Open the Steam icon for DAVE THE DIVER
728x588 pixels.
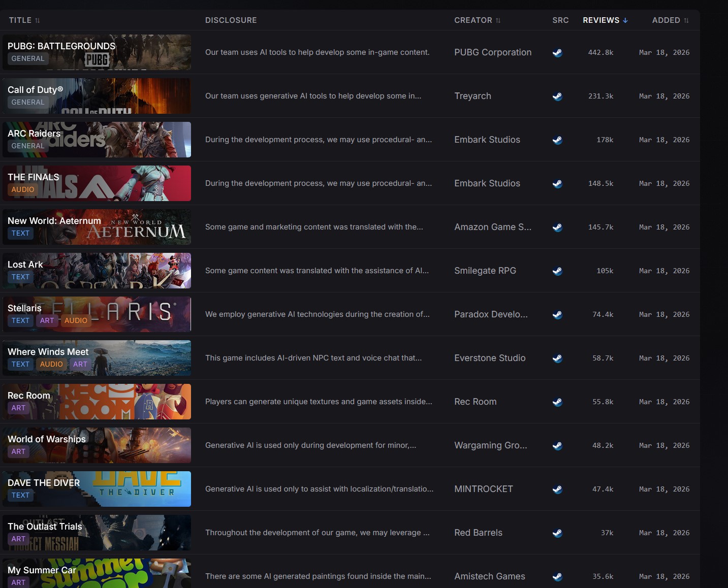coord(557,489)
